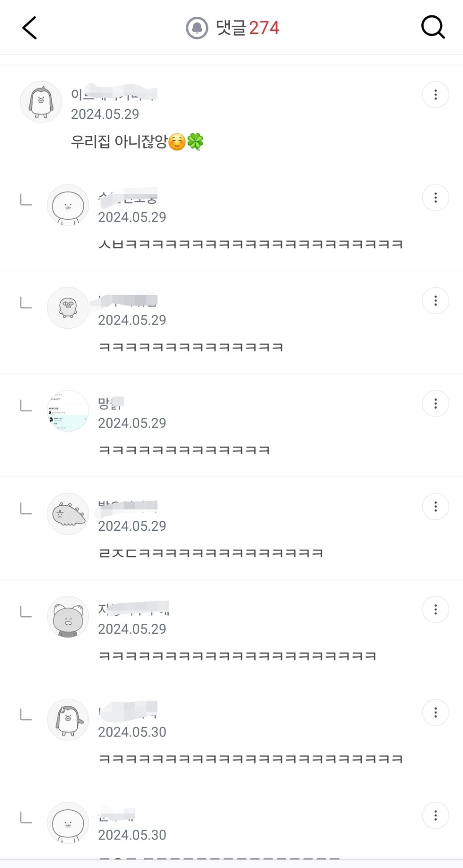The image size is (463, 868).
Task: Open more menu for the ㅅㅂㅋㅋㅋ reply
Action: [435, 198]
